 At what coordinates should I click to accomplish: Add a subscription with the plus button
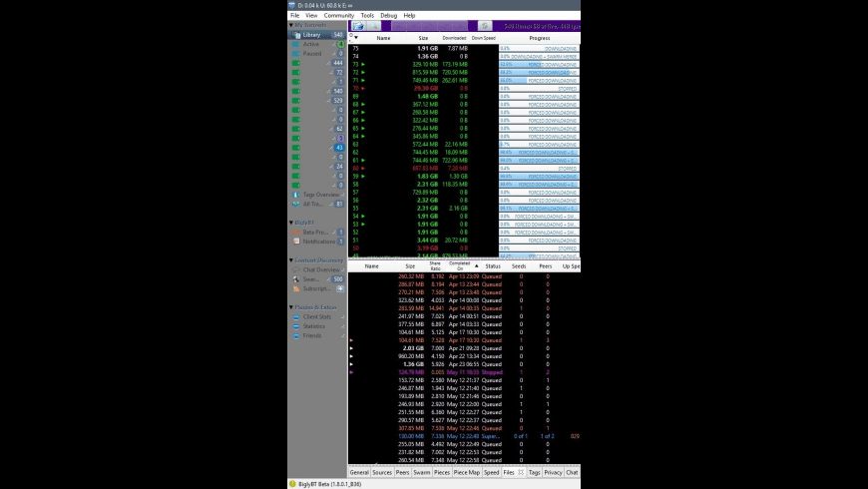340,288
